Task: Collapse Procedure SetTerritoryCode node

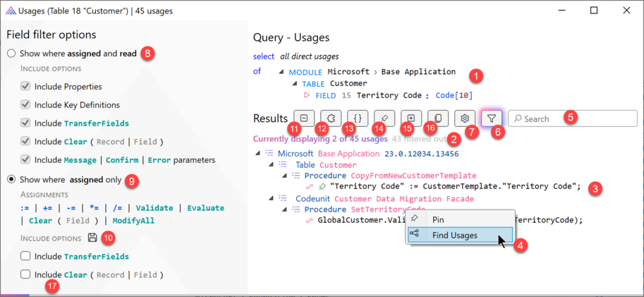Action: (284, 209)
